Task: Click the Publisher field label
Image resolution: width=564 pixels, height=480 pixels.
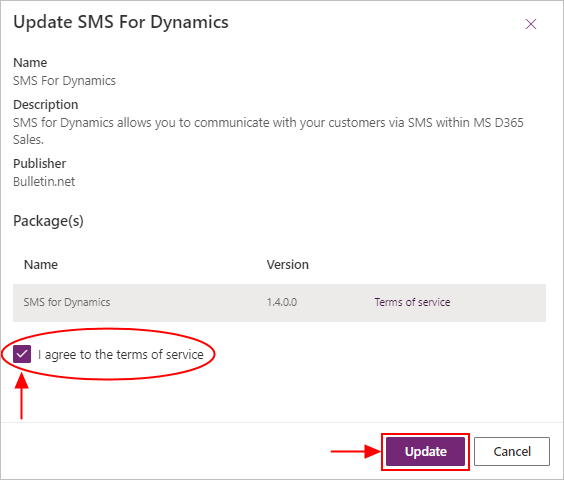Action: coord(40,164)
